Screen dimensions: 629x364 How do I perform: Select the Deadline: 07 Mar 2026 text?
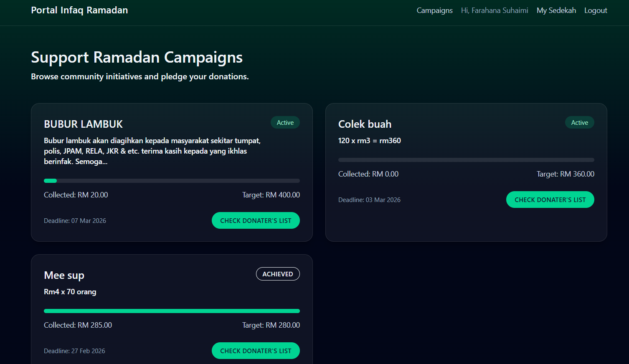pos(75,220)
